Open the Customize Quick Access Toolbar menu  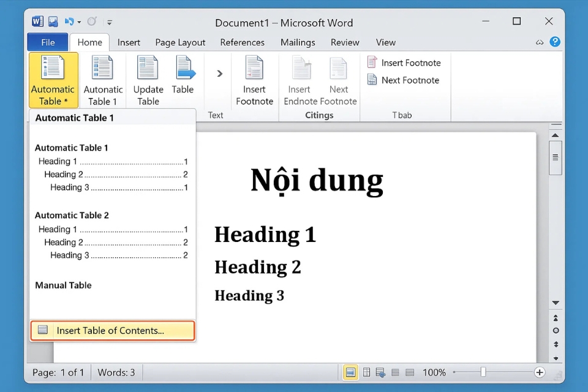tap(109, 21)
